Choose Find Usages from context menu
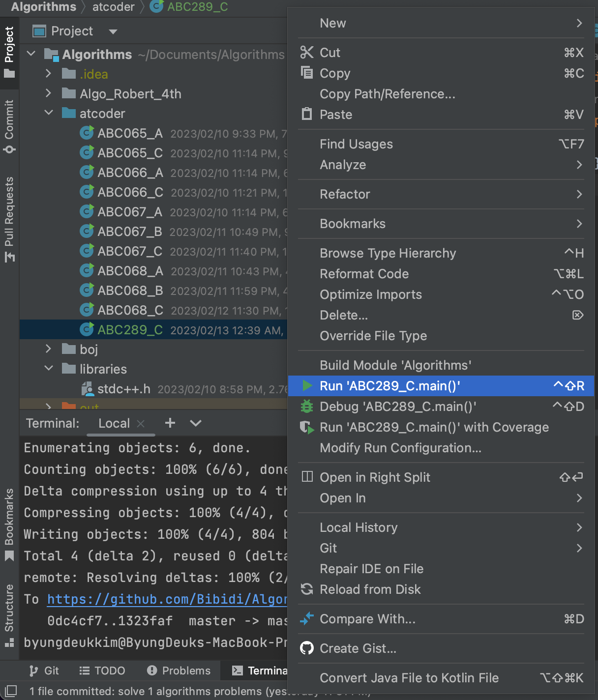Screen dimensions: 598x700 tap(441, 144)
